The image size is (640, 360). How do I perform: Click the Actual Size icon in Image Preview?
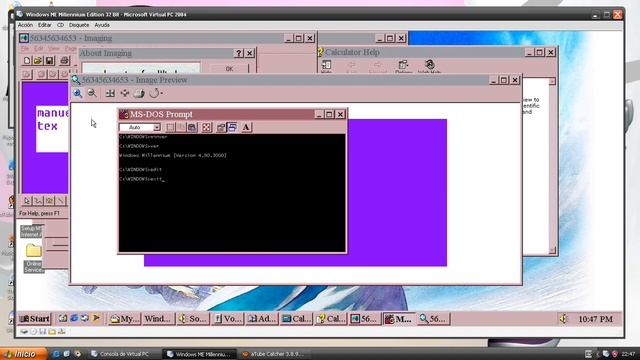click(x=110, y=93)
